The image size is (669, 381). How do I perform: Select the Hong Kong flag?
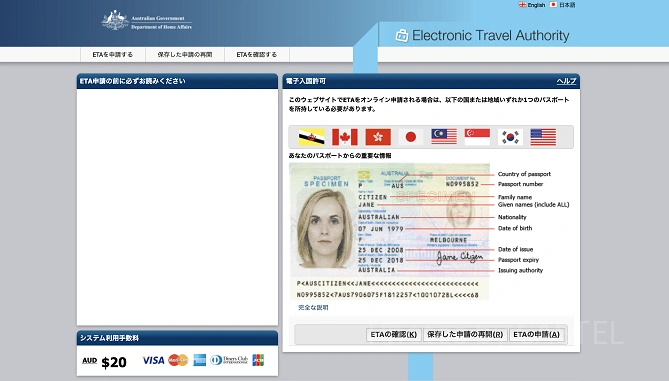tap(378, 137)
